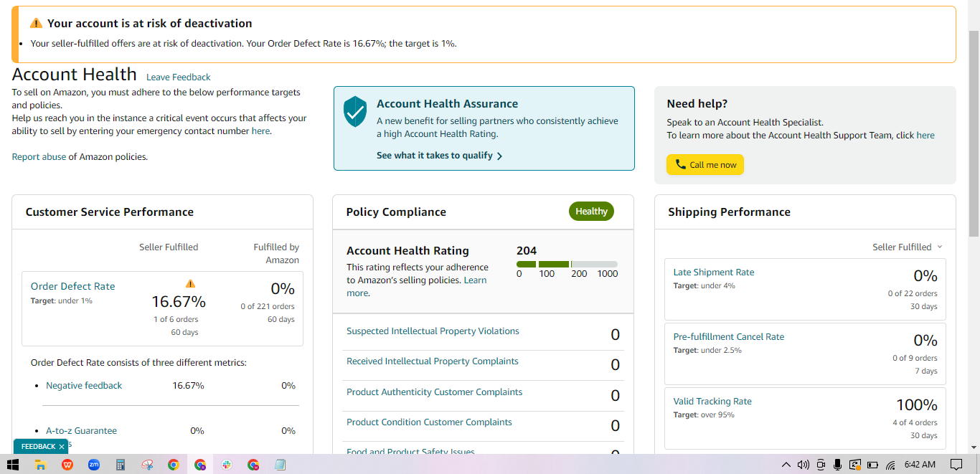980x474 pixels.
Task: Click the sync tray icon with orange dot
Action: click(x=854, y=465)
